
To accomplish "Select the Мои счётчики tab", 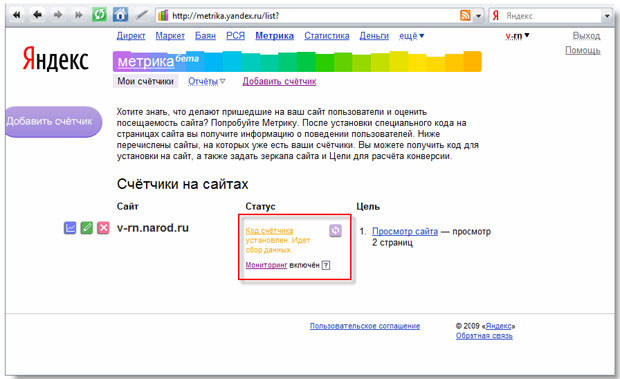I will click(x=146, y=81).
